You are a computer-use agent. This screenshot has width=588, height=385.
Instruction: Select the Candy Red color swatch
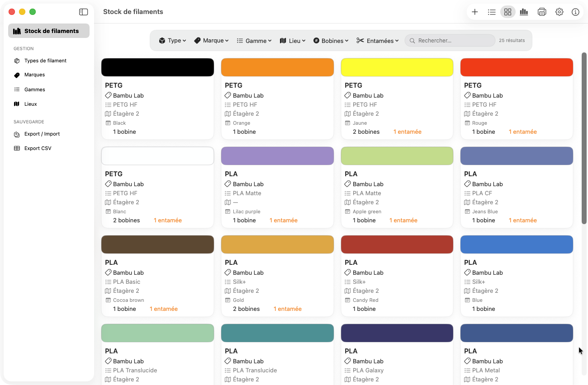point(397,244)
